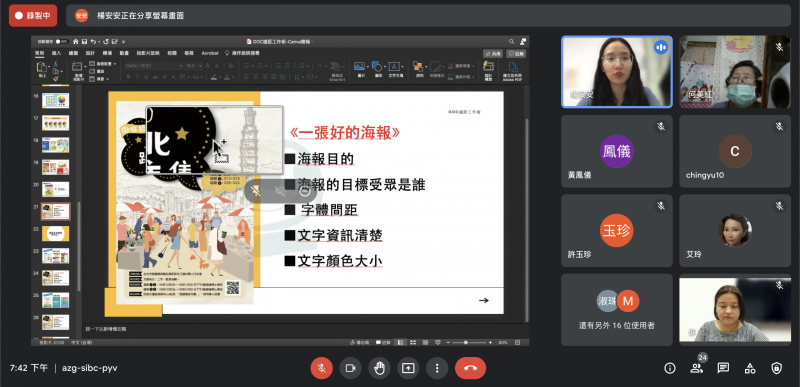Show the participants list with 24 badge

pyautogui.click(x=696, y=368)
